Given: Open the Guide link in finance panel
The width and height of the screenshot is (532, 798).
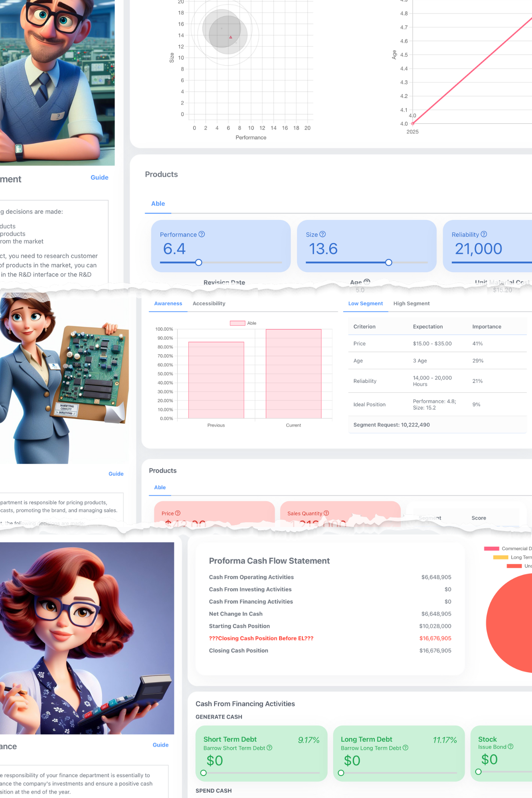Looking at the screenshot, I should pyautogui.click(x=160, y=745).
